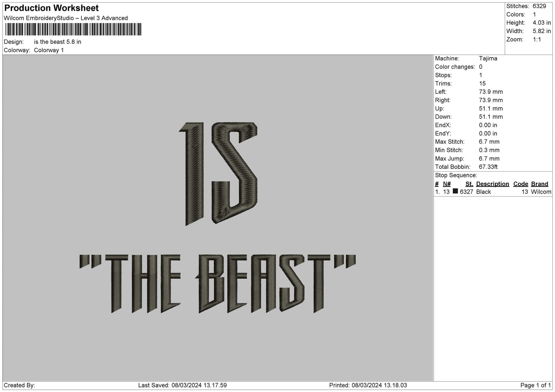Click the "Stops:" label

point(443,75)
